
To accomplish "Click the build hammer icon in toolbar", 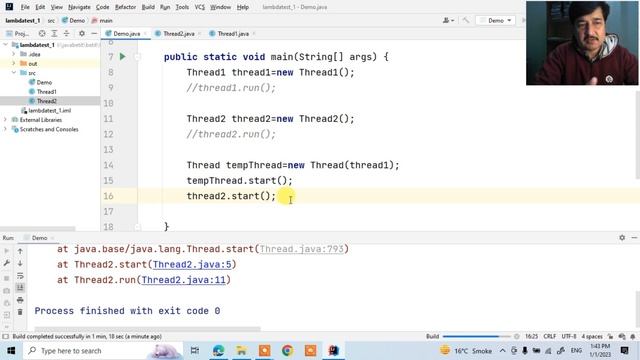I will (466, 20).
